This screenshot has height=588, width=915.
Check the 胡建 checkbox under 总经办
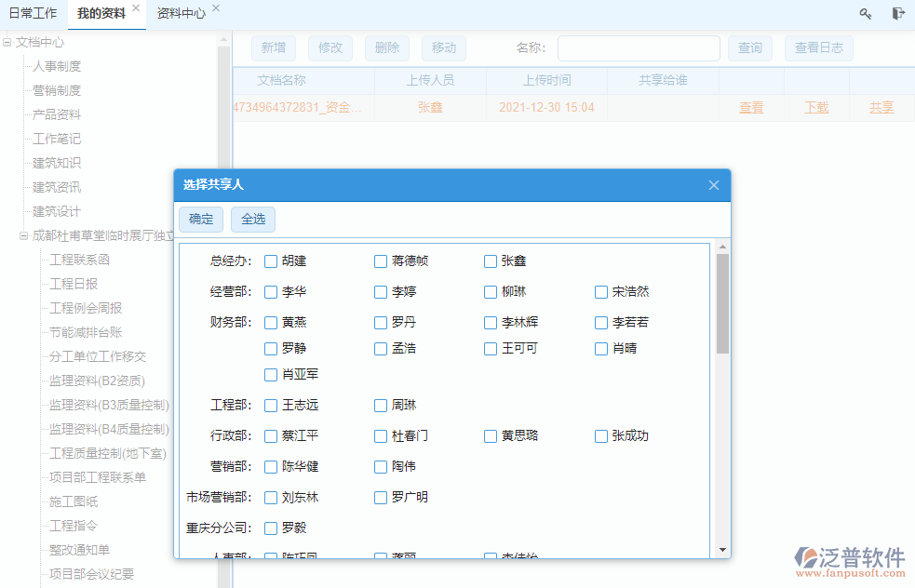[x=269, y=261]
